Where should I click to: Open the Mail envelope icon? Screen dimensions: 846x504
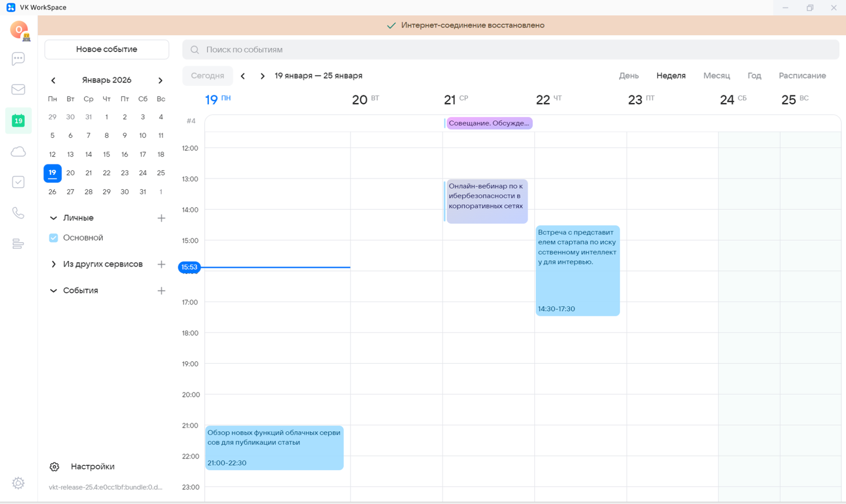(18, 89)
